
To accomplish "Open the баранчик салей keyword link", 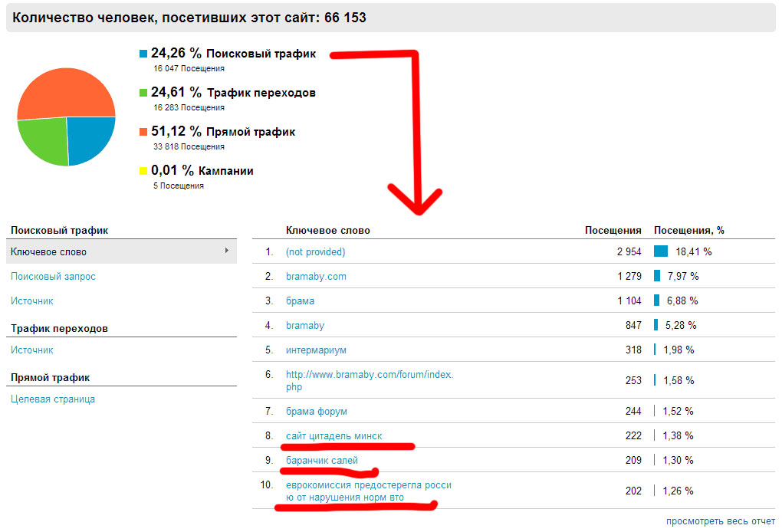I will pyautogui.click(x=322, y=460).
